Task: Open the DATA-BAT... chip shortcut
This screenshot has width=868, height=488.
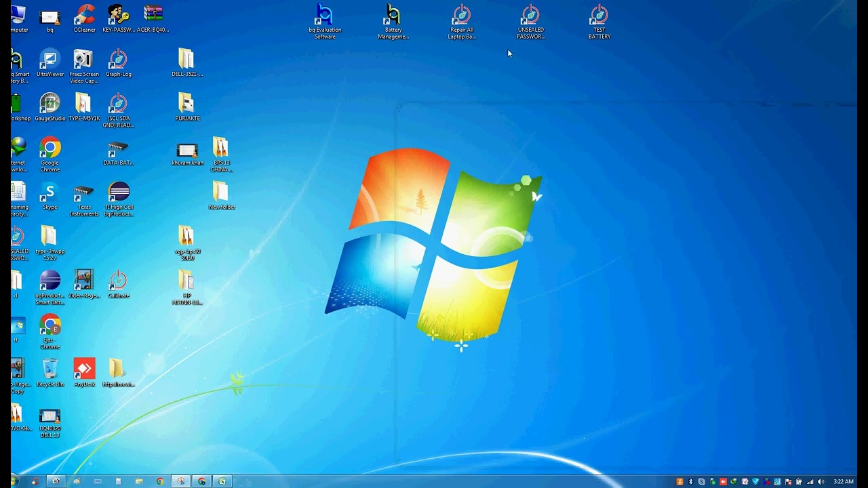Action: [x=118, y=152]
